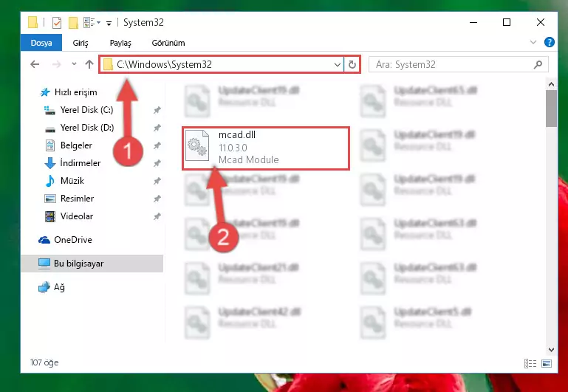Switch to the large thumbnails view icon

547,363
